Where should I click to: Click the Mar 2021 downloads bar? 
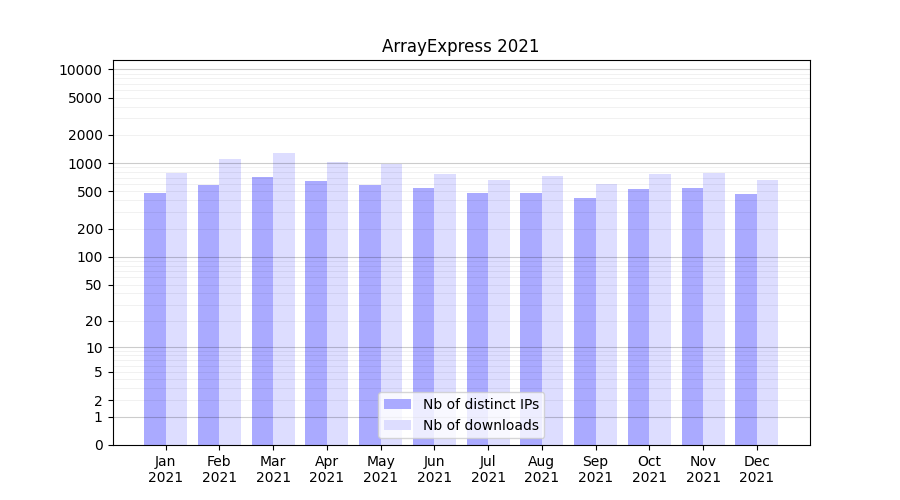(284, 300)
